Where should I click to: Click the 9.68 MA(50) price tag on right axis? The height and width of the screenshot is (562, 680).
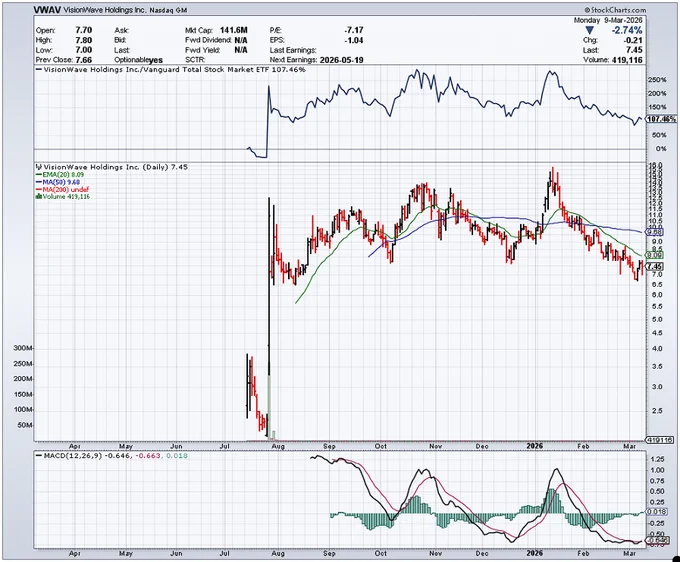tap(654, 232)
